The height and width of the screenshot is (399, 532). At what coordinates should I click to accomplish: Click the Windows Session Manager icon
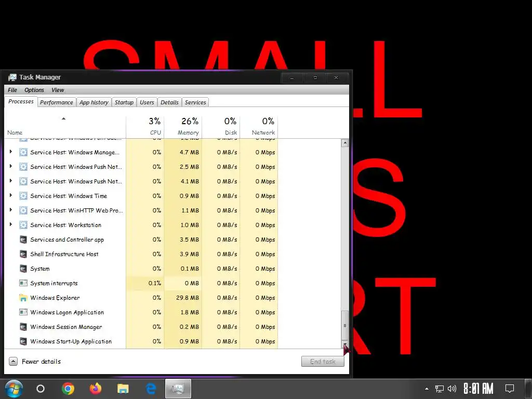23,327
